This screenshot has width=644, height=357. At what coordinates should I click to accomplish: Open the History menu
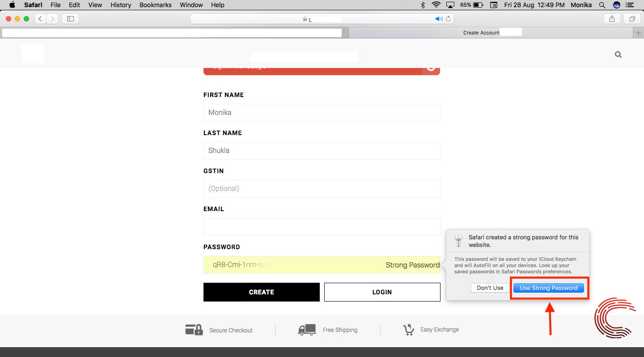coord(121,5)
